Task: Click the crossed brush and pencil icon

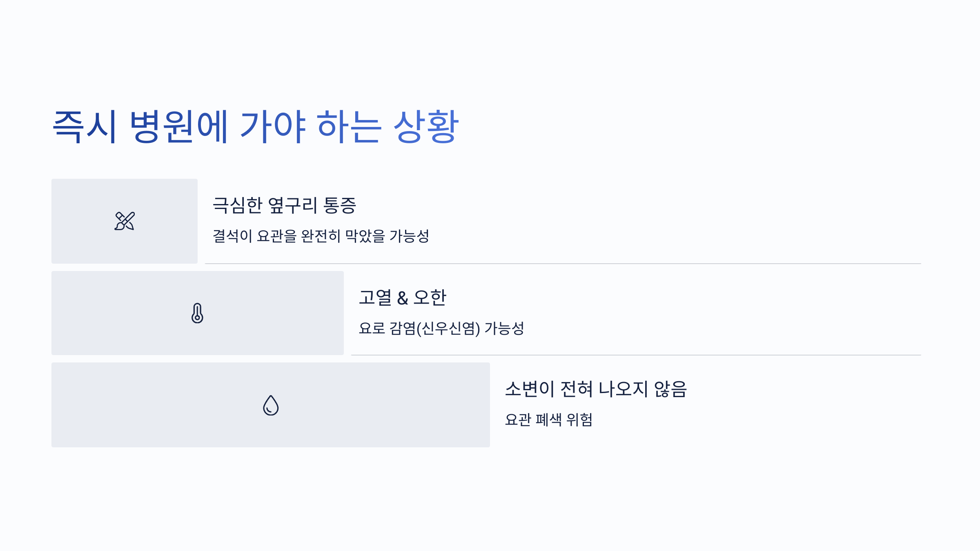Action: tap(125, 221)
